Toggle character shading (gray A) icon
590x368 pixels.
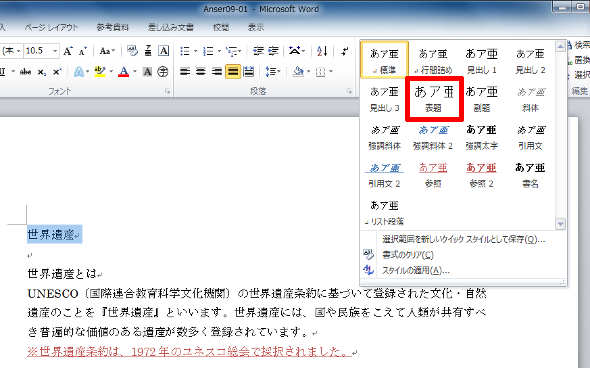click(x=148, y=71)
